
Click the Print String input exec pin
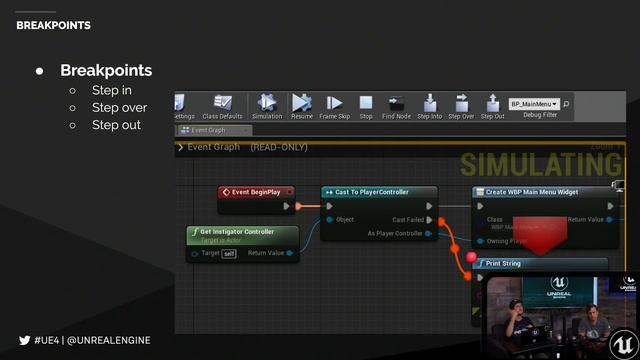tap(480, 278)
